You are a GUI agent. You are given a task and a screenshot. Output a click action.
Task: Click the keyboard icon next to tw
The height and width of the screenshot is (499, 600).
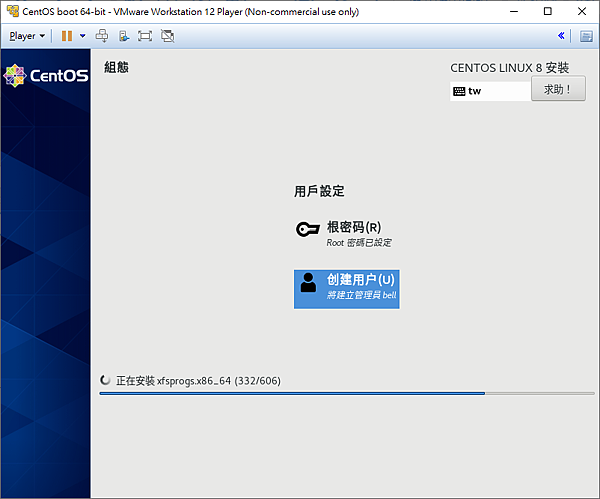[x=459, y=91]
